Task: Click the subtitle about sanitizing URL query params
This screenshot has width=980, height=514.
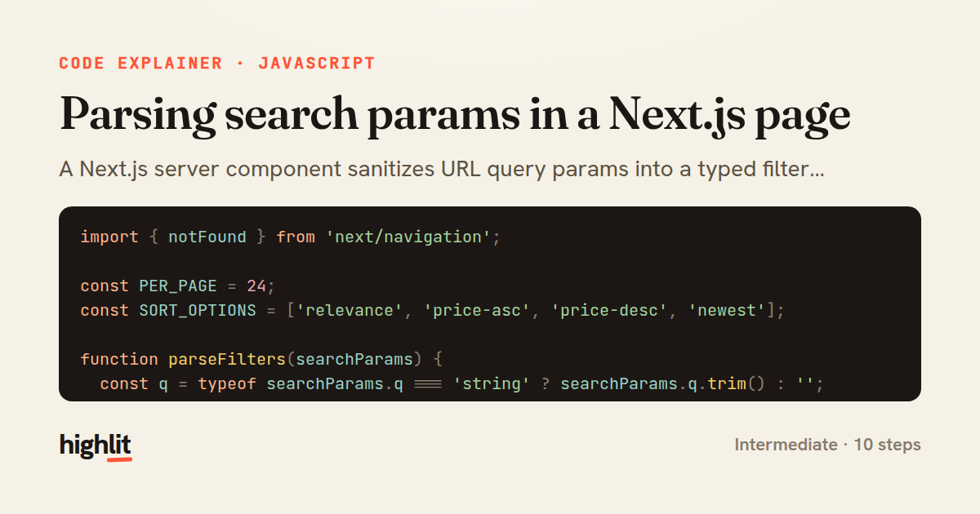Action: point(441,170)
